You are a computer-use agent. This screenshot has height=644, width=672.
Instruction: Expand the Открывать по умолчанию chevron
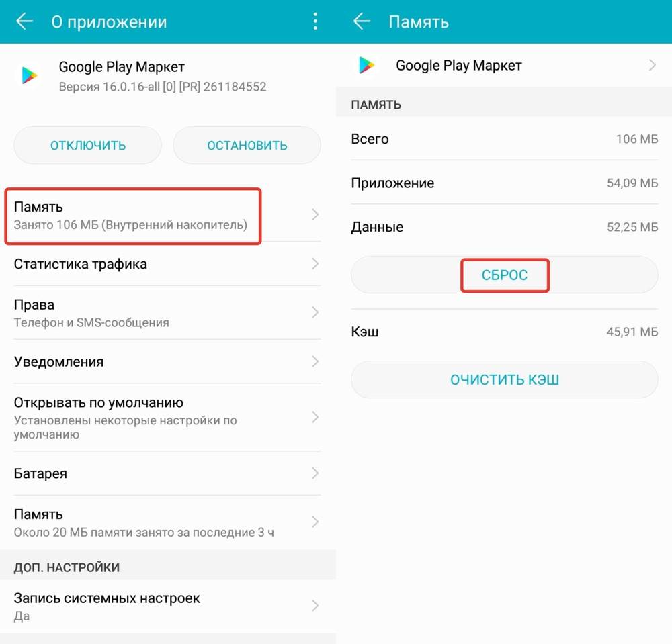coord(314,418)
